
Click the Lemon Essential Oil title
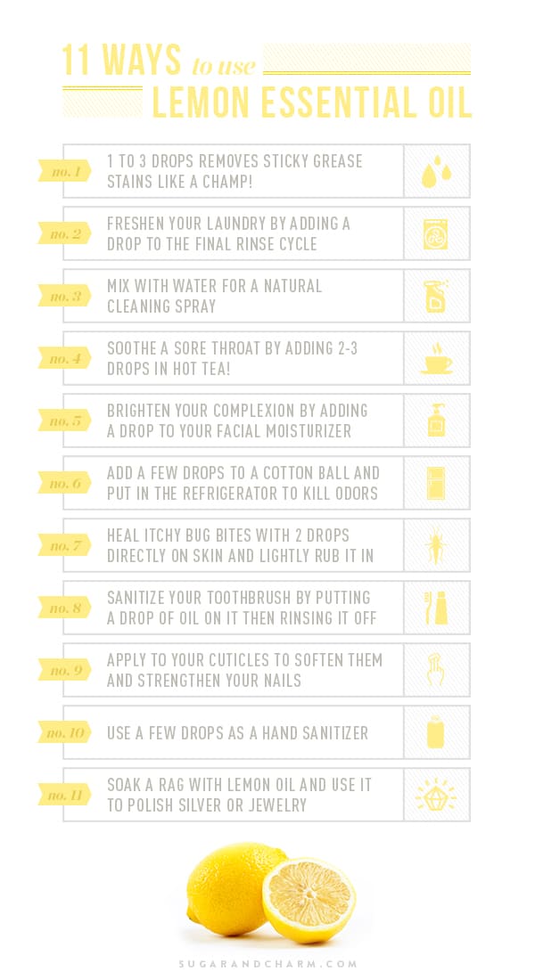pyautogui.click(x=311, y=102)
